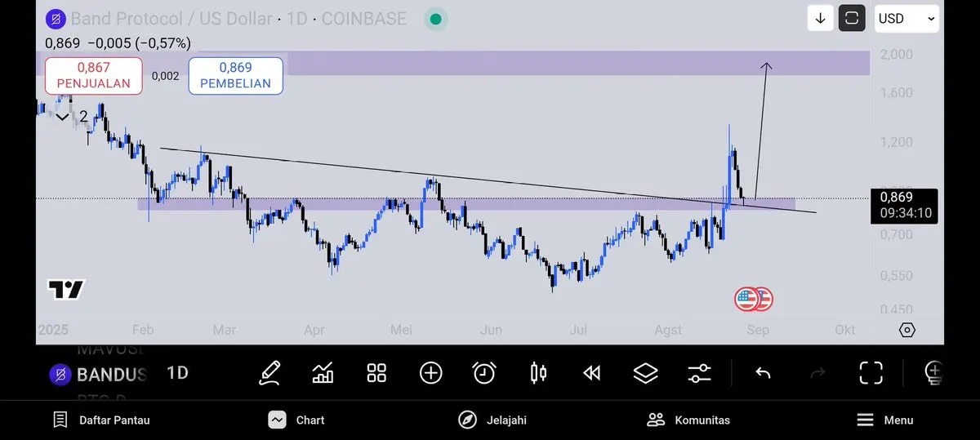Open the price scale settings hexagon icon
The height and width of the screenshot is (440, 980).
[906, 330]
